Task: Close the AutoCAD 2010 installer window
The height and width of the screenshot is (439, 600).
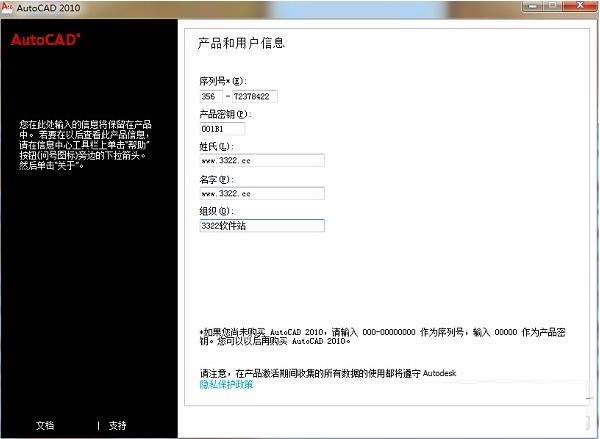Action: tap(579, 6)
